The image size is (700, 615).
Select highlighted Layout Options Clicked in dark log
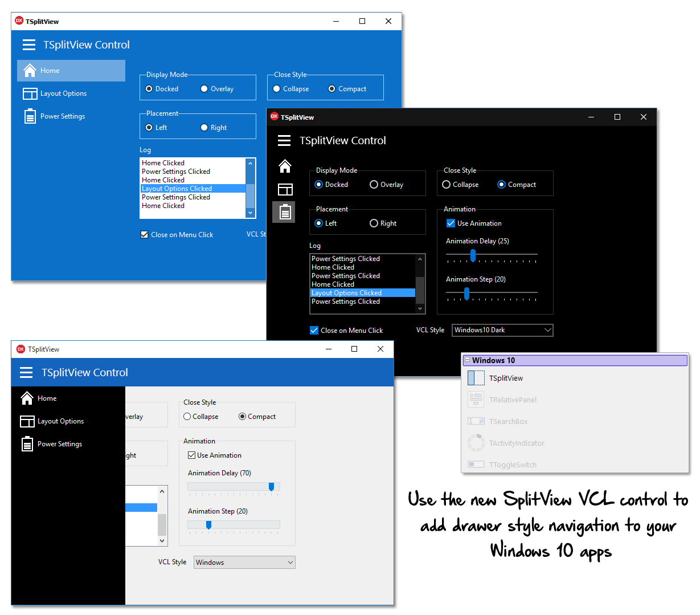[x=363, y=293]
